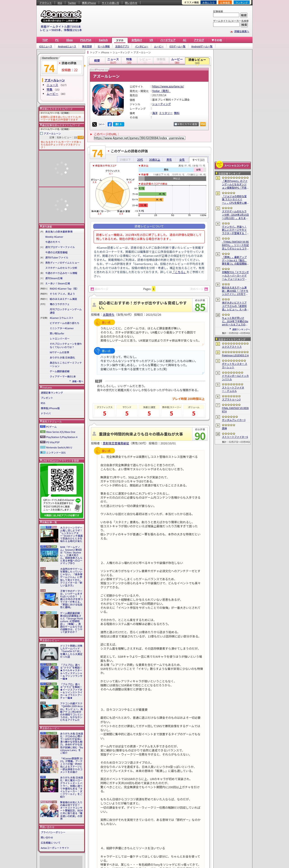This screenshot has width=289, height=868.
Task: Filter reader ratings by 20代
Action: click(140, 160)
